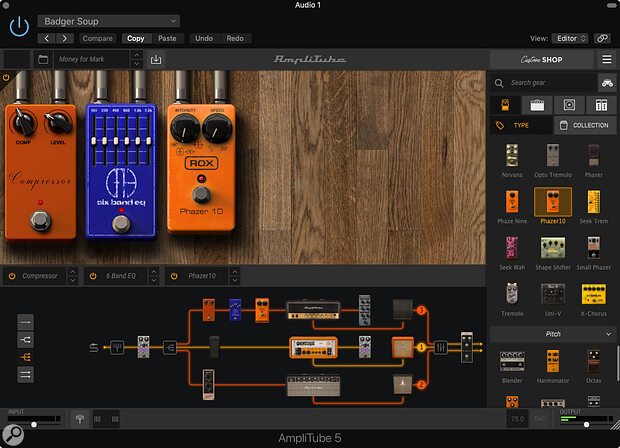620x448 pixels.
Task: Toggle Phazer10 slot power
Action: (x=174, y=276)
